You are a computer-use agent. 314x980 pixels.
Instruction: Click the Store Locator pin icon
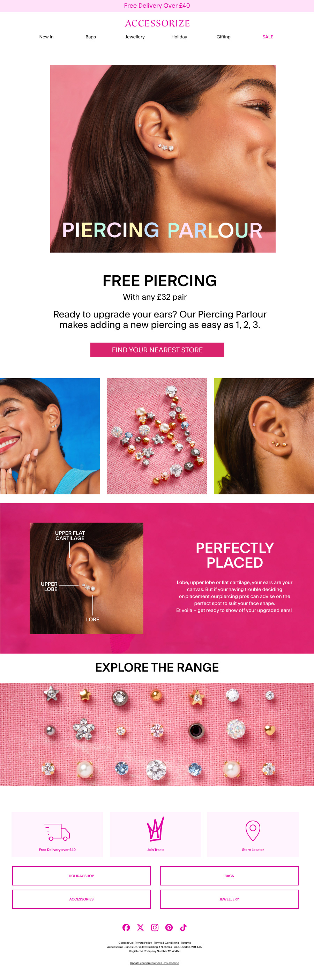(x=253, y=831)
